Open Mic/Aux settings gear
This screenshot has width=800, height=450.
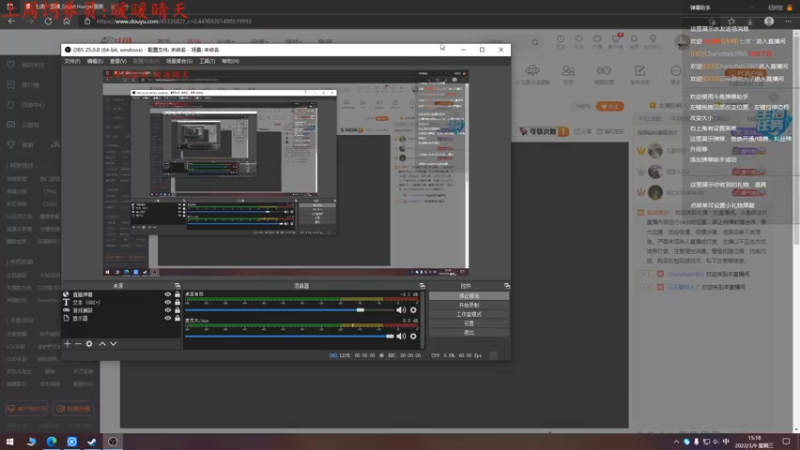click(413, 336)
